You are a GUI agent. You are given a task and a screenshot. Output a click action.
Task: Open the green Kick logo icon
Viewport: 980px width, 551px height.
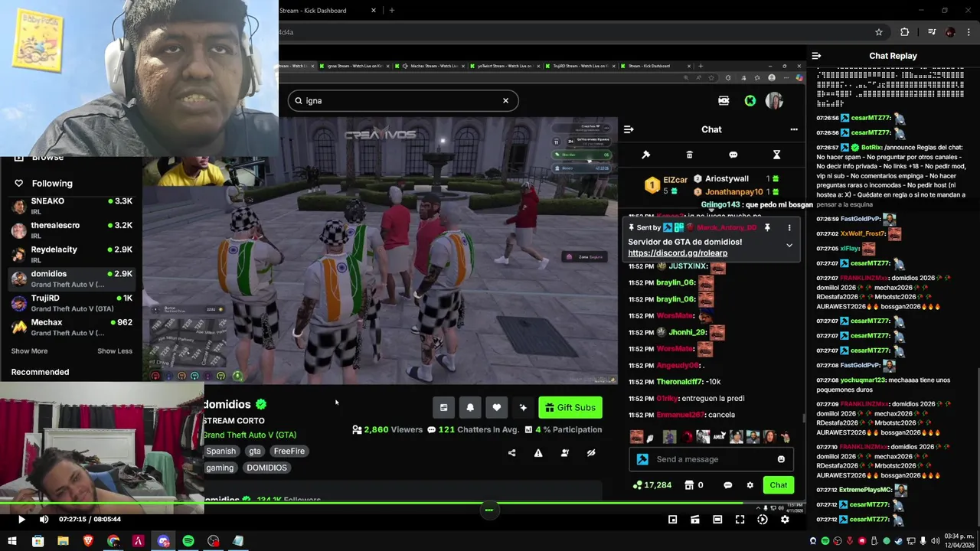coord(750,100)
